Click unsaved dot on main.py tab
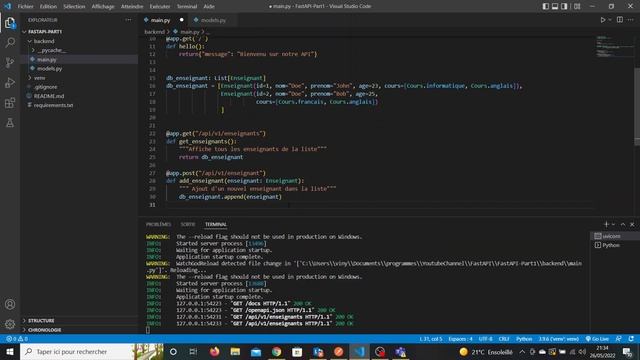Image resolution: width=640 pixels, height=360 pixels. click(182, 20)
